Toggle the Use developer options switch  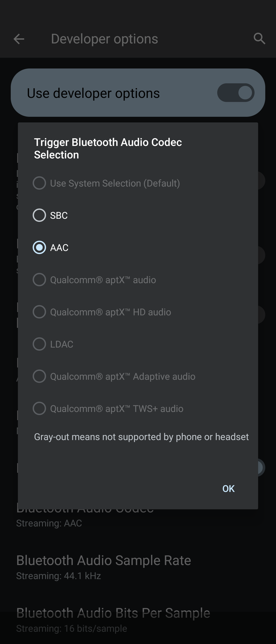(x=236, y=93)
